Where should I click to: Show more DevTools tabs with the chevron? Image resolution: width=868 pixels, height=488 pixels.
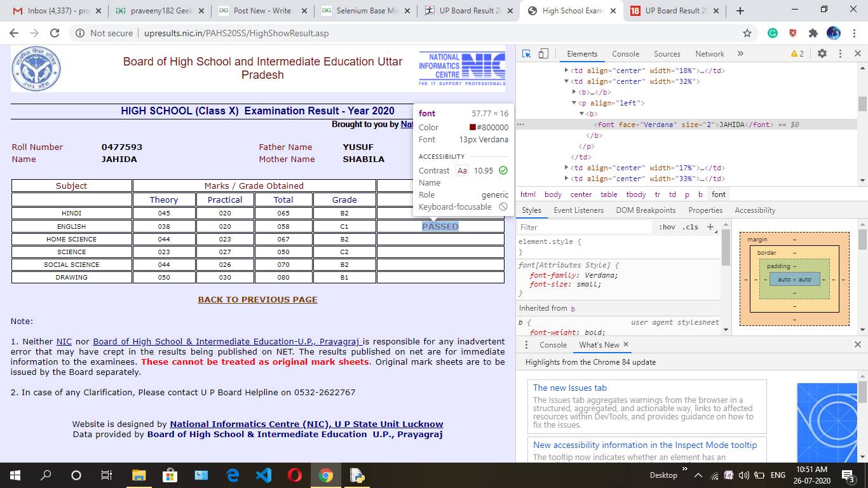pos(740,54)
